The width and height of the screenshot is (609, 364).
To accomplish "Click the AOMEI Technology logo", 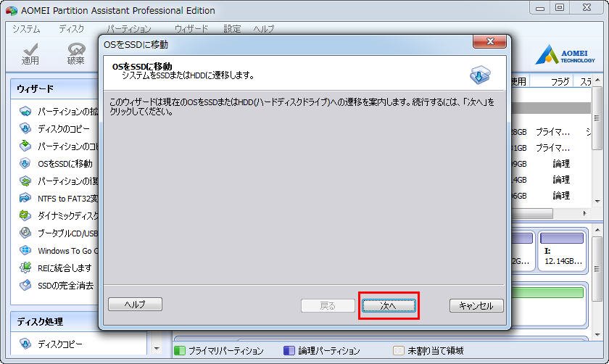I will (565, 54).
